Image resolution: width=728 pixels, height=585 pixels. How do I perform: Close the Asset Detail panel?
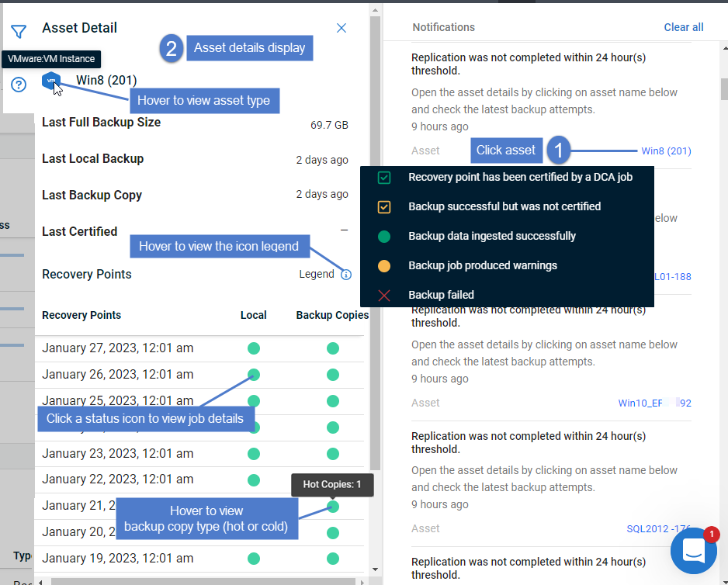click(341, 29)
